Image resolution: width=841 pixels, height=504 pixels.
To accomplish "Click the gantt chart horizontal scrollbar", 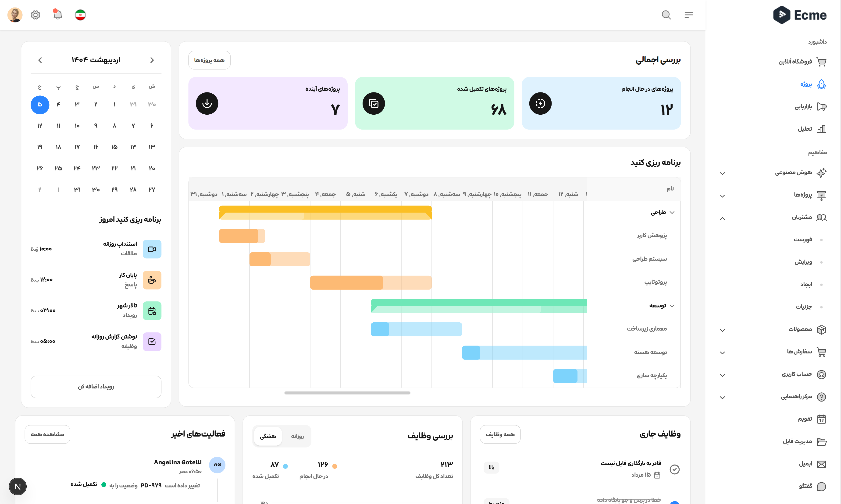I will click(x=347, y=393).
